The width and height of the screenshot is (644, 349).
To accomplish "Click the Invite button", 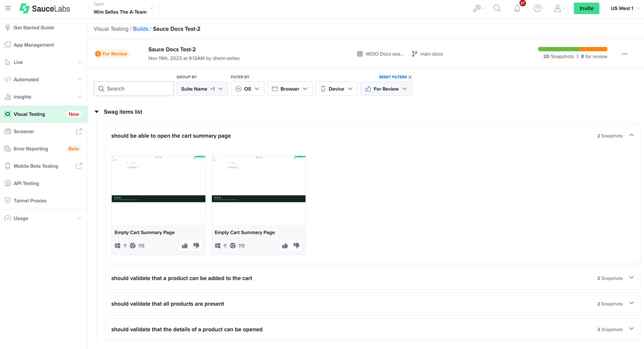I will 586,8.
